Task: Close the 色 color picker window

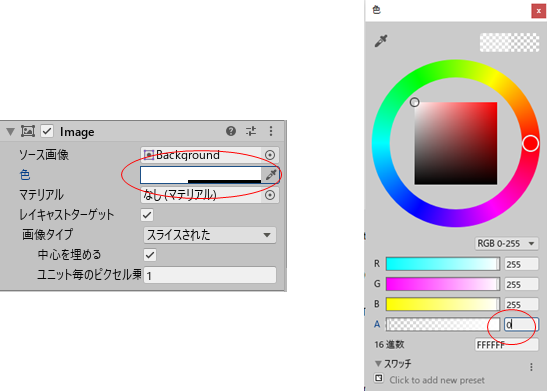Action: (539, 11)
